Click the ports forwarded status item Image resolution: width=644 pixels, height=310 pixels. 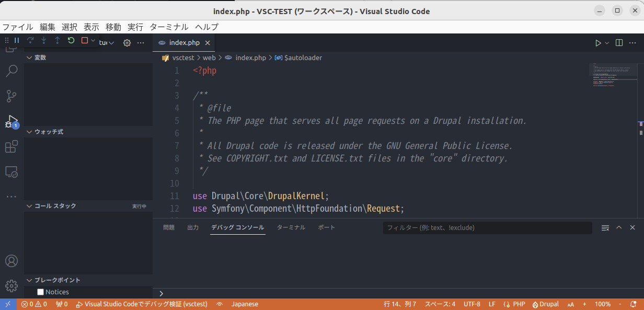tap(62, 304)
